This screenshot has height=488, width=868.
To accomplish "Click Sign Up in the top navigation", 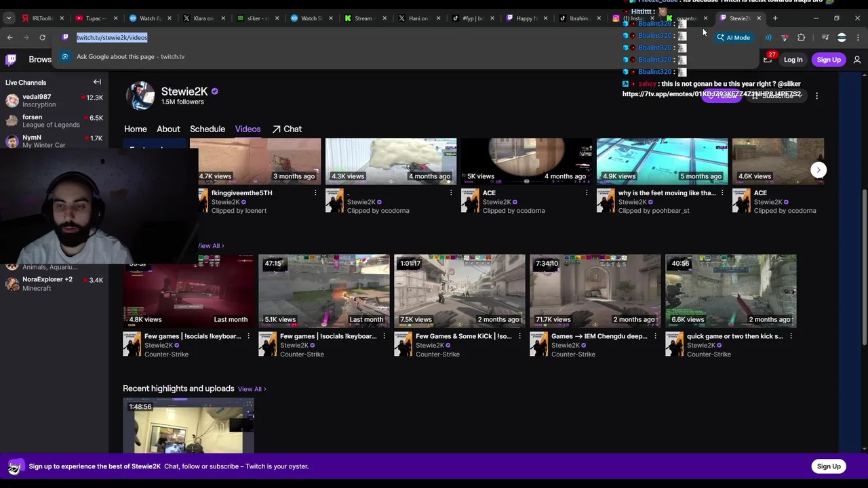I will [829, 60].
